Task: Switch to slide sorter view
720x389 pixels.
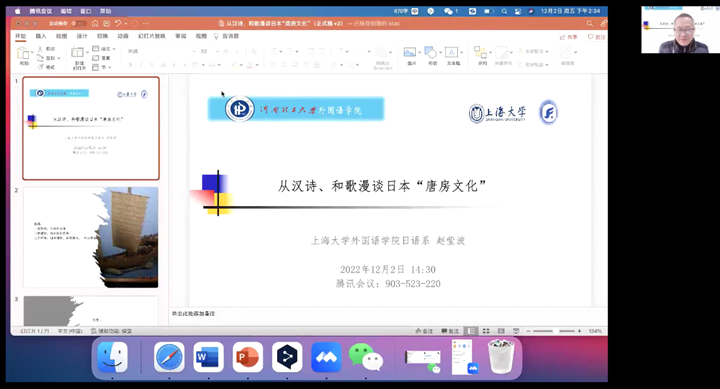Action: (486, 331)
